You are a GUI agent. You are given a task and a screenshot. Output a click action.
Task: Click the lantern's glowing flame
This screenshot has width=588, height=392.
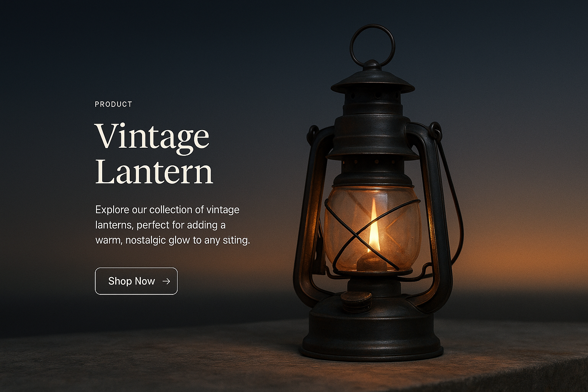pos(373,229)
